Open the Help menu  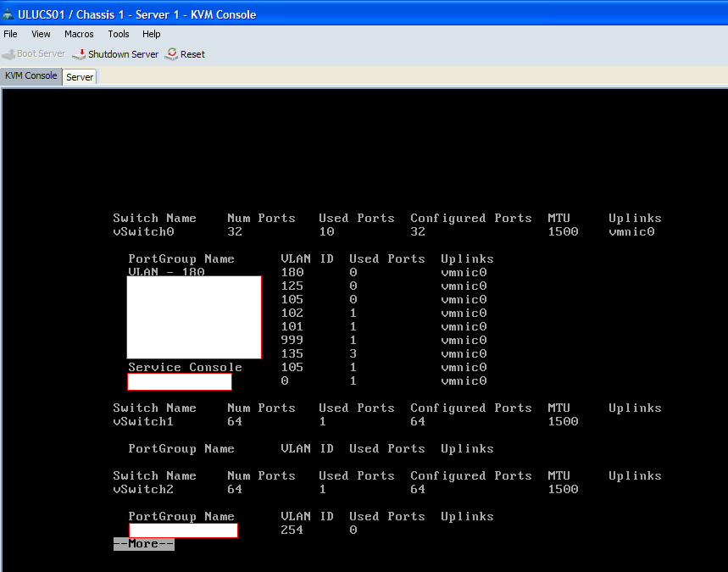(x=152, y=34)
